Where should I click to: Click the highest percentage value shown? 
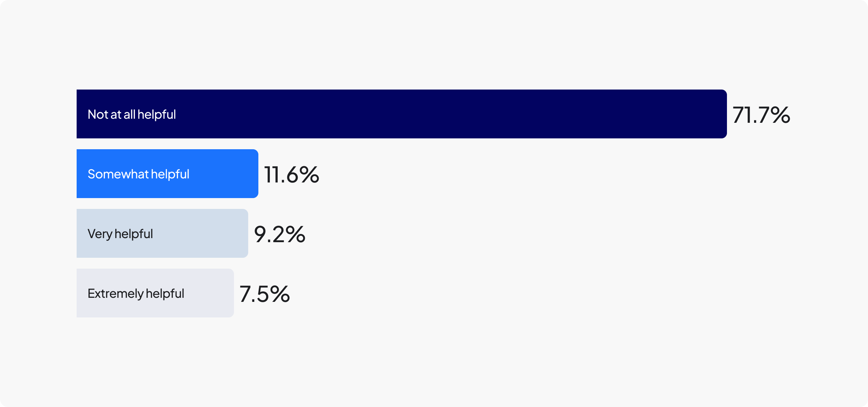click(x=761, y=115)
